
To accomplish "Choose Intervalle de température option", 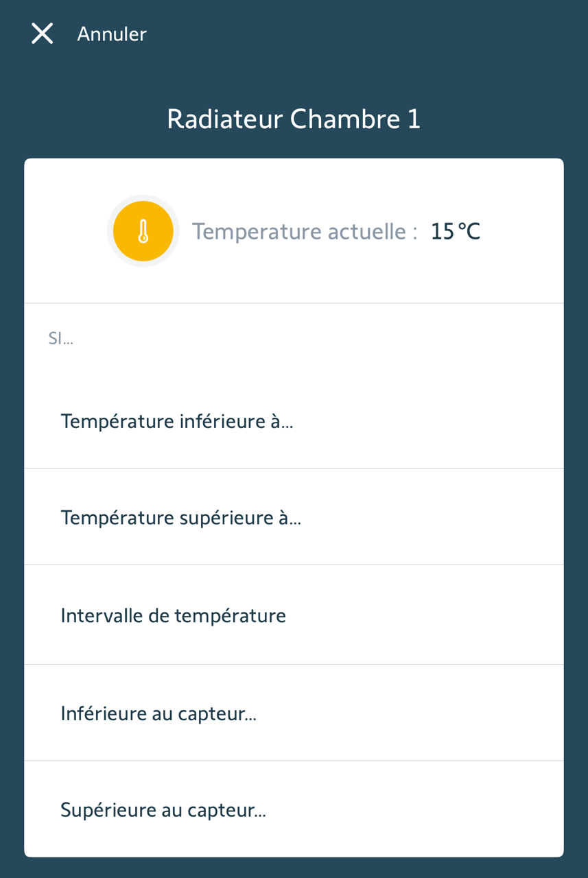I will 173,615.
